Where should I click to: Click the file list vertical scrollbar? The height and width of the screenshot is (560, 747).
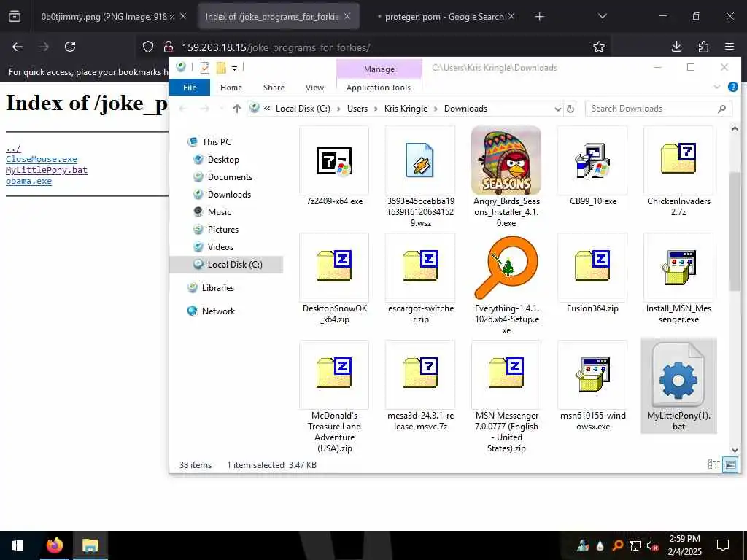click(x=734, y=231)
